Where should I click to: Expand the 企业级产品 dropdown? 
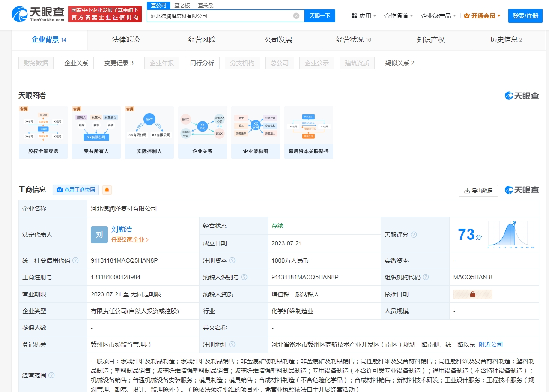(454, 16)
